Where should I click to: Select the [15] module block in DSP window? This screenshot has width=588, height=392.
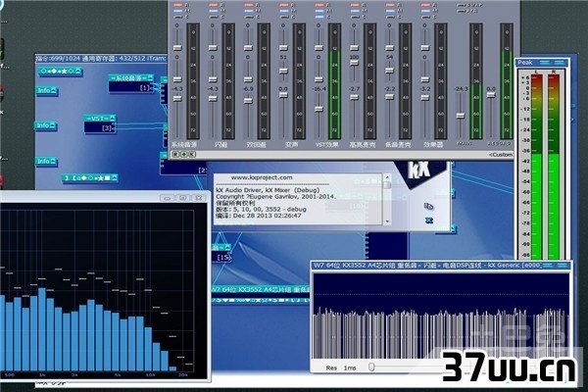click(221, 258)
